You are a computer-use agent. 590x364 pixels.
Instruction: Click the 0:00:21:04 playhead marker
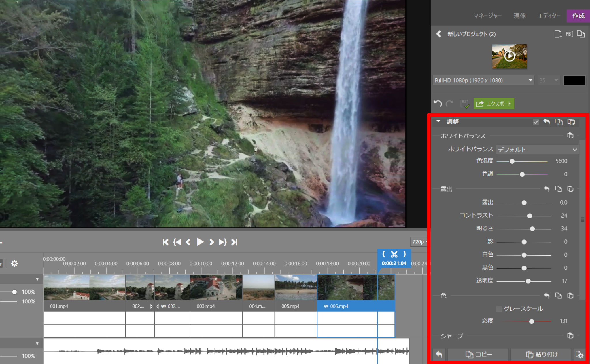click(394, 263)
